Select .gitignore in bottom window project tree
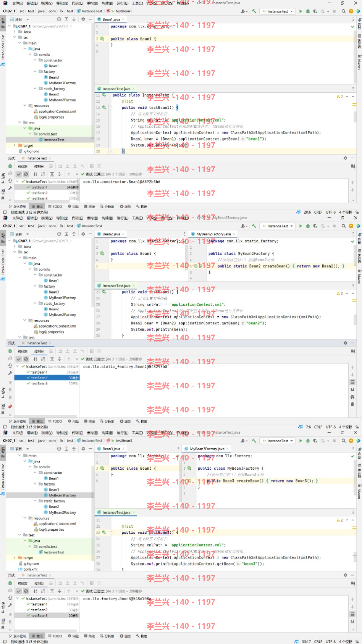The height and width of the screenshot is (644, 362). pos(29,563)
